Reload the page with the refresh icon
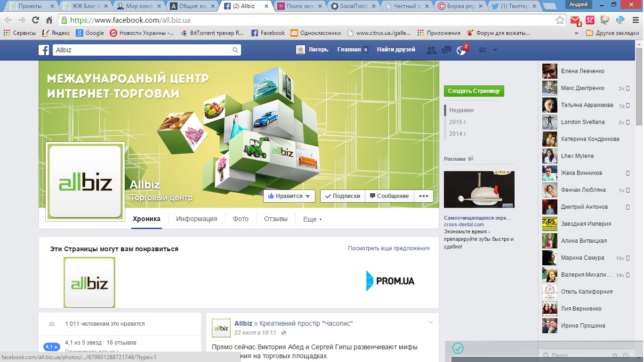644x362 pixels. 35,20
